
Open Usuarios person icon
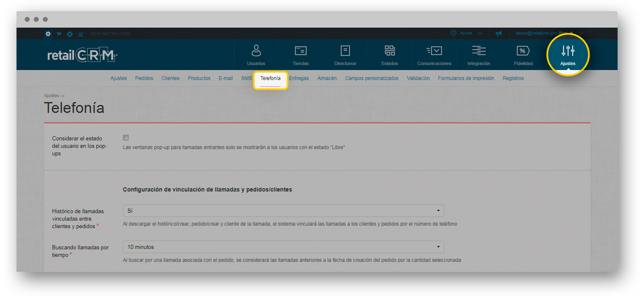pyautogui.click(x=256, y=51)
